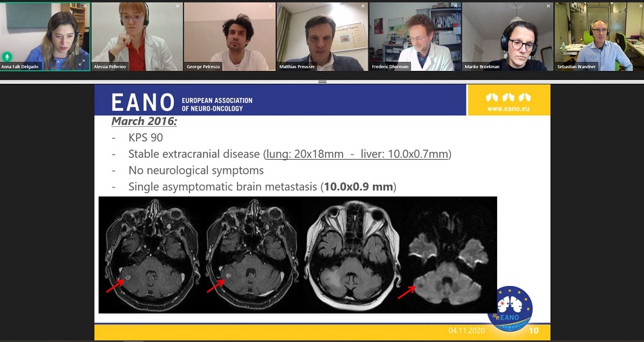This screenshot has width=644, height=342.
Task: Select Marike Broekman's video feed
Action: point(507,37)
